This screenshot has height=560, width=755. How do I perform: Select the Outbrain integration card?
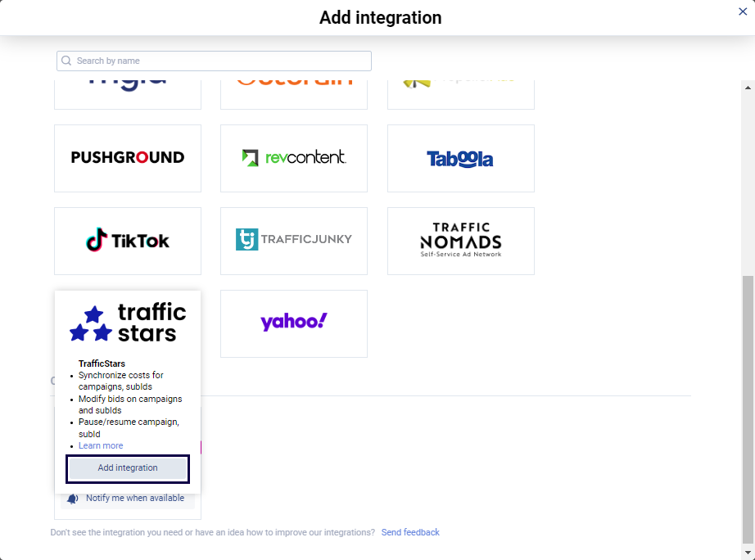(x=294, y=92)
